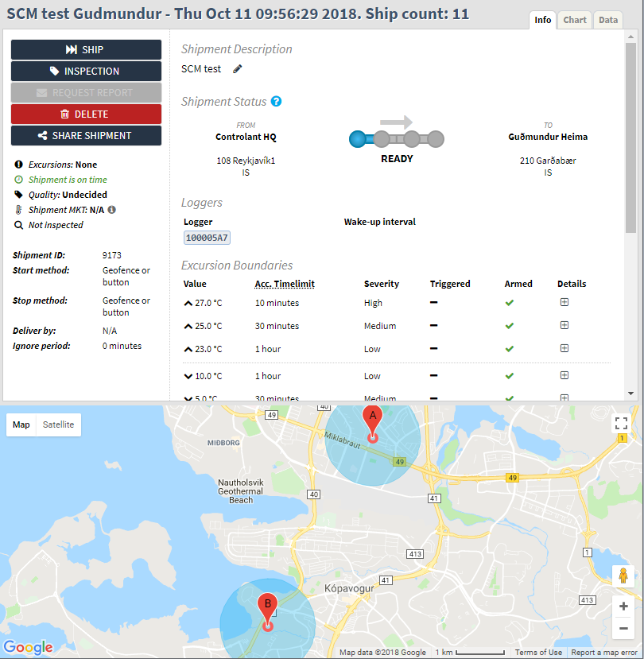644x659 pixels.
Task: Switch the map to Map view
Action: click(21, 424)
